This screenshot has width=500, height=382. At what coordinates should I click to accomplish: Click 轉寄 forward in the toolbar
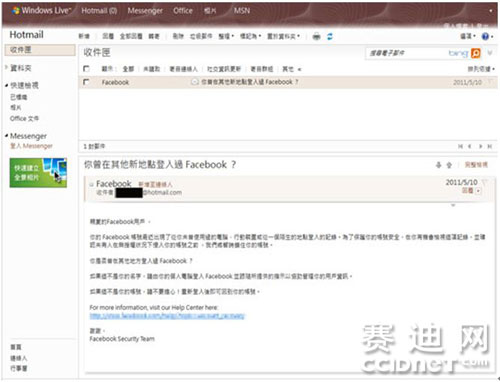tap(154, 36)
